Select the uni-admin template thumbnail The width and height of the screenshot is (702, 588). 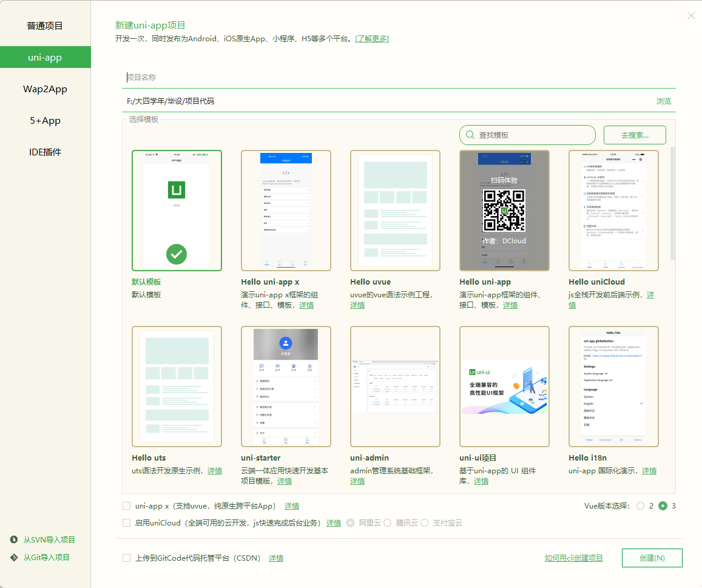click(x=396, y=387)
